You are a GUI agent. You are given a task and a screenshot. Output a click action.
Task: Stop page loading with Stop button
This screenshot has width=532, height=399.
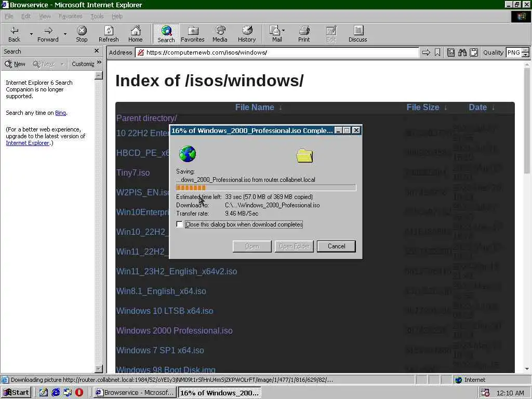point(82,34)
